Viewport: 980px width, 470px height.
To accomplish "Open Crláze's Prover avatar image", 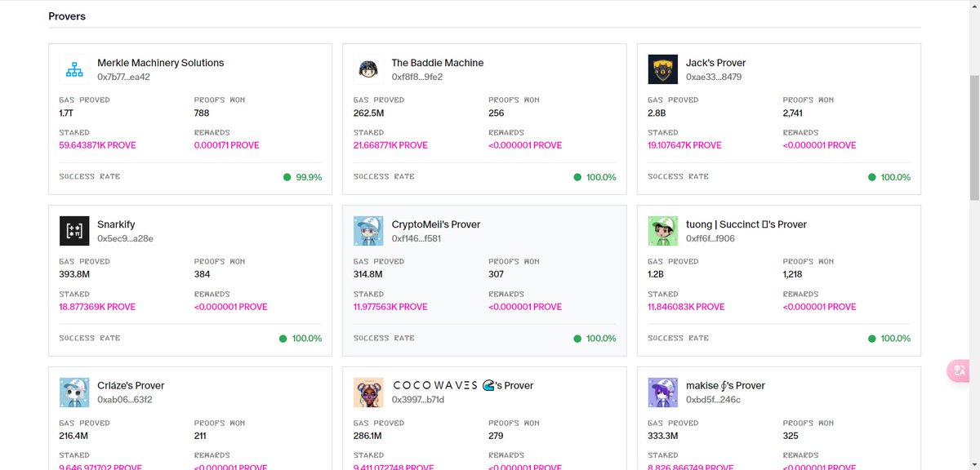I will [74, 392].
